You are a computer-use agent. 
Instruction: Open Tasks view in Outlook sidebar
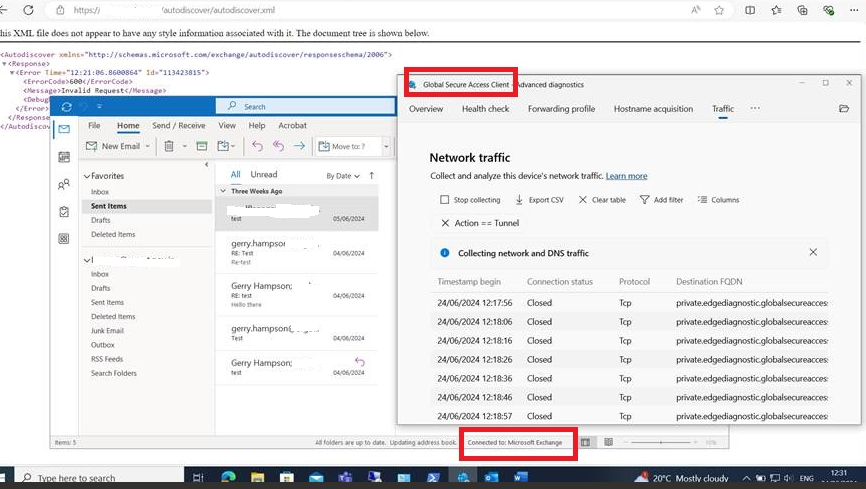(x=64, y=212)
